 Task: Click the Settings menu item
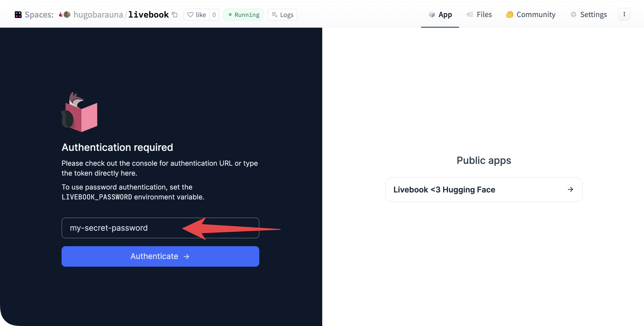[588, 15]
